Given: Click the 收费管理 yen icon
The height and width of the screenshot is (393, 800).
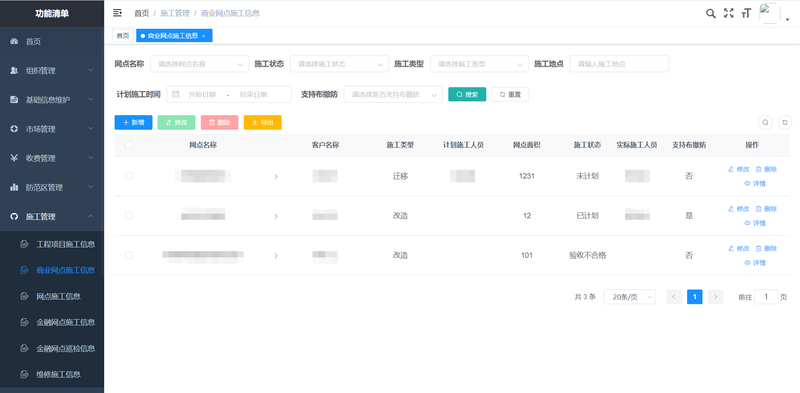Looking at the screenshot, I should [x=14, y=158].
